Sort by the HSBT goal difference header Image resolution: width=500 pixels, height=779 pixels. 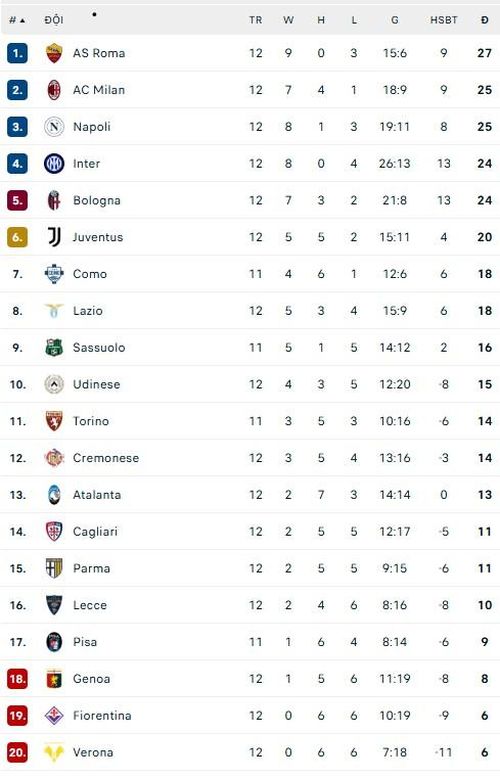click(x=443, y=20)
